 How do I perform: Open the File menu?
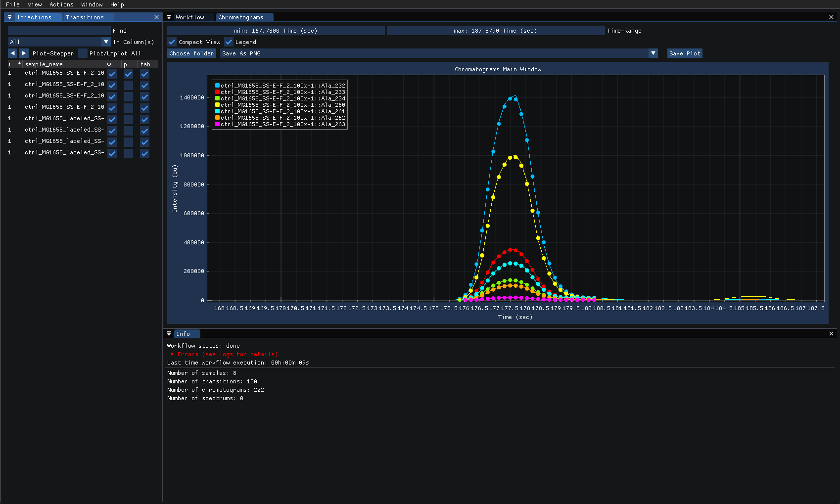click(13, 4)
